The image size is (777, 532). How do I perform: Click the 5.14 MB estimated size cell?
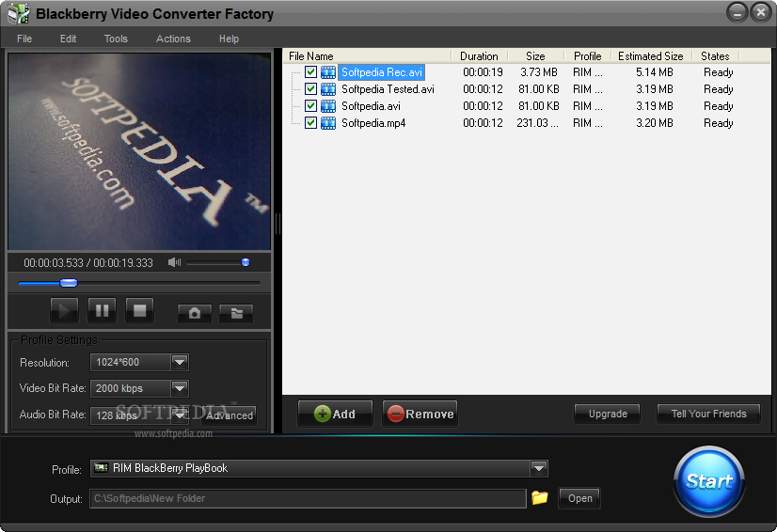click(x=654, y=72)
